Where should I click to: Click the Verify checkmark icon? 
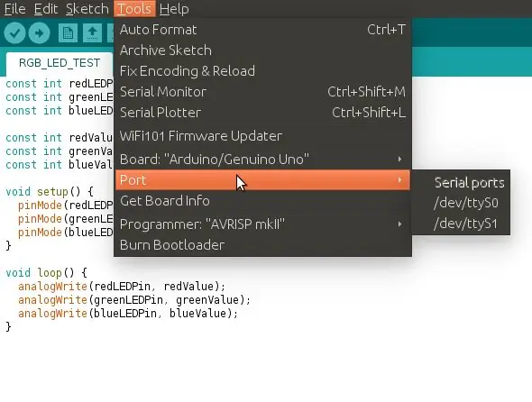pyautogui.click(x=14, y=33)
